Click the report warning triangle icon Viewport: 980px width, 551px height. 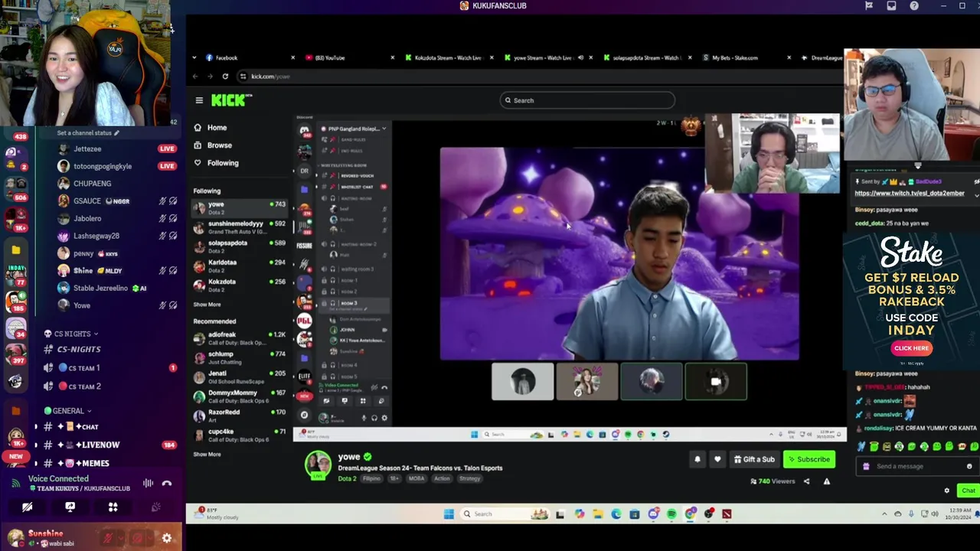[x=826, y=481]
